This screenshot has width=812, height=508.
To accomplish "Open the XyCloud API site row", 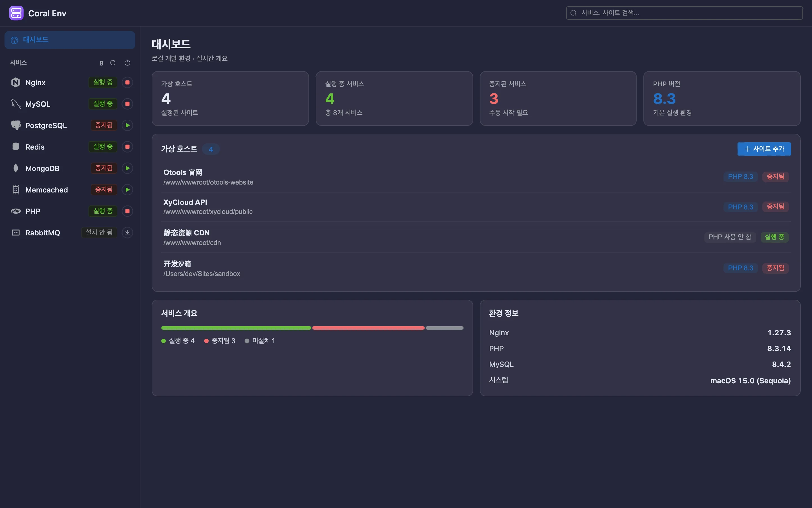I will tap(476, 207).
